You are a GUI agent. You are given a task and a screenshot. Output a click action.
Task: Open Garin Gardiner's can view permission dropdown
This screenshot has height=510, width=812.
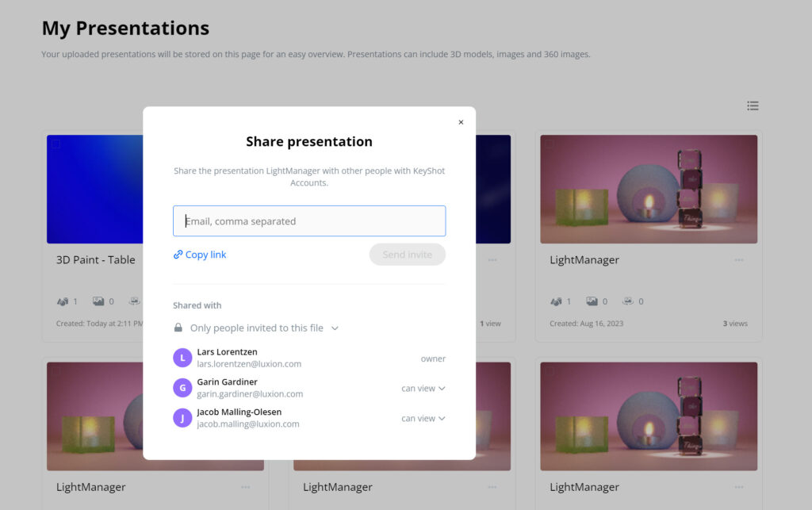[423, 388]
